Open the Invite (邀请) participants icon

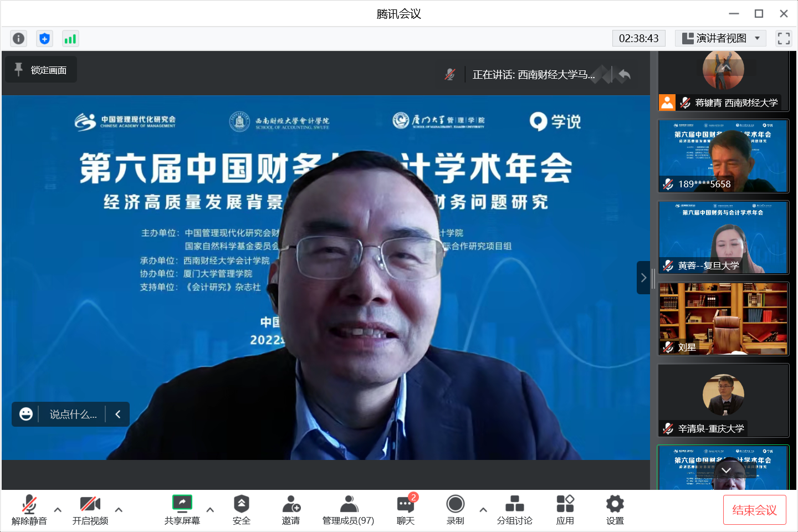tap(291, 510)
